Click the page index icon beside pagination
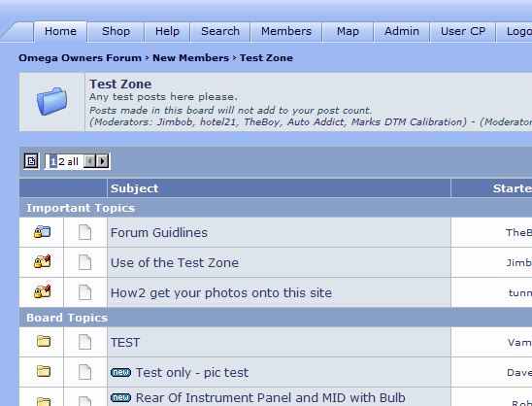 click(x=31, y=161)
